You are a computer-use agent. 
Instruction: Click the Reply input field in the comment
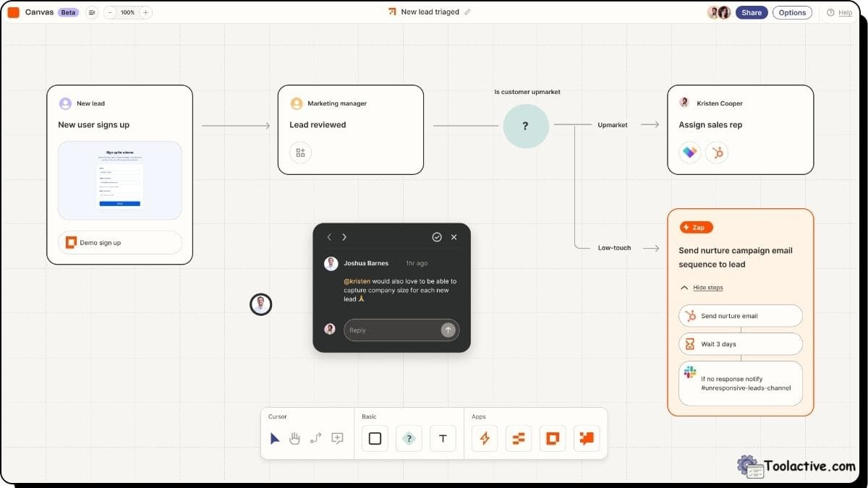(x=394, y=329)
